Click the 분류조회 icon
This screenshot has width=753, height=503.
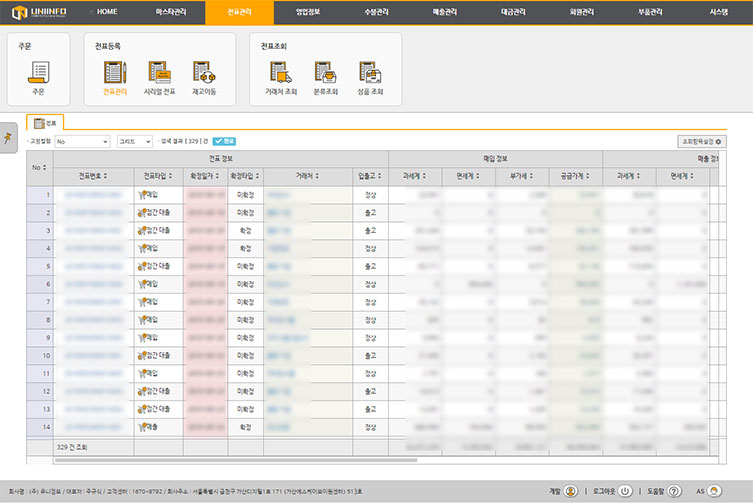click(325, 73)
